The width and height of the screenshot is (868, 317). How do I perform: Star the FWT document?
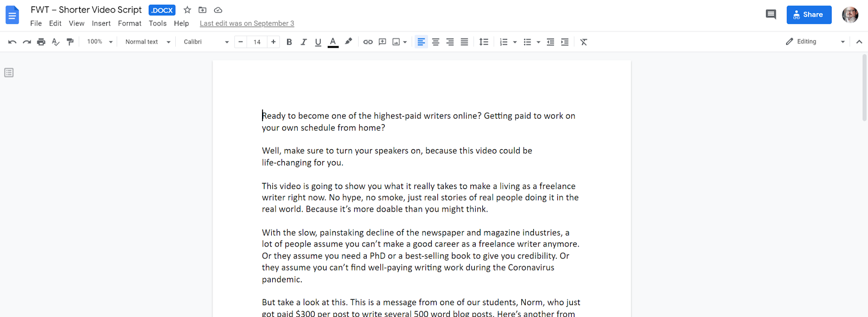coord(187,10)
